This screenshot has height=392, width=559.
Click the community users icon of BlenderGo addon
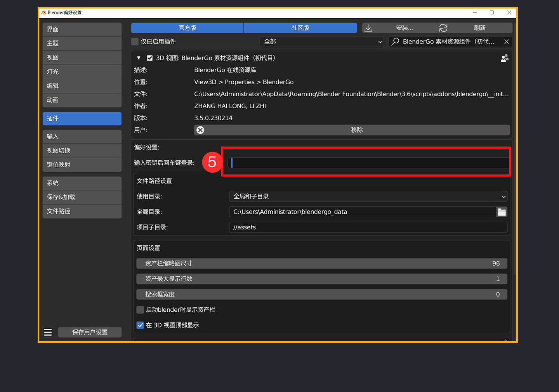pyautogui.click(x=505, y=58)
